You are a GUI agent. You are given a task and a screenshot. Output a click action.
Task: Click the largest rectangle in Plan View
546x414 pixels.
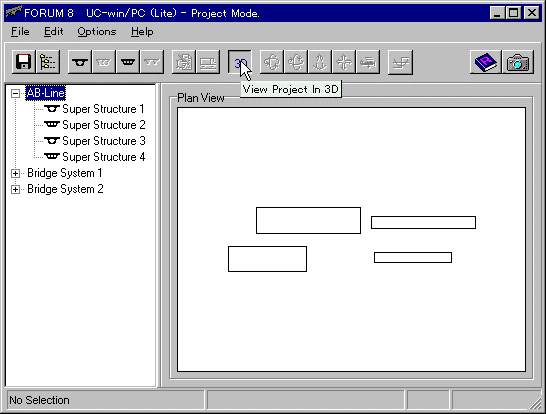click(x=308, y=220)
